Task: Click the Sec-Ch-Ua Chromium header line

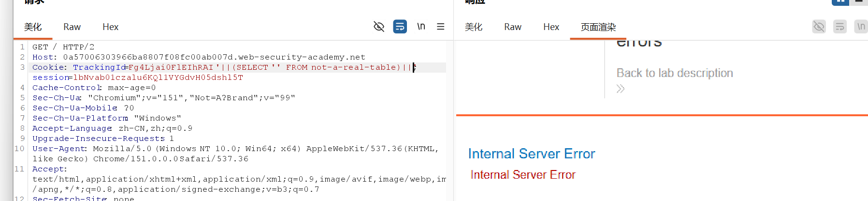Action: click(164, 98)
